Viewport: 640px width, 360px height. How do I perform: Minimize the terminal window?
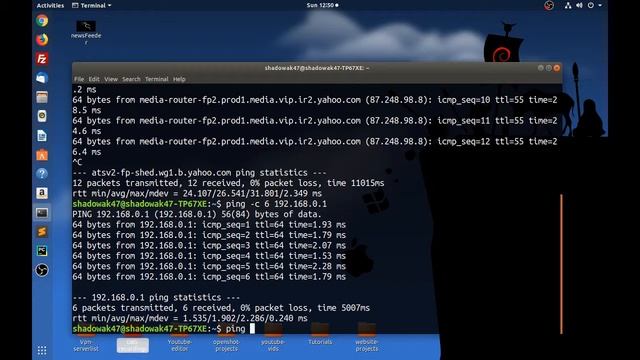point(540,68)
